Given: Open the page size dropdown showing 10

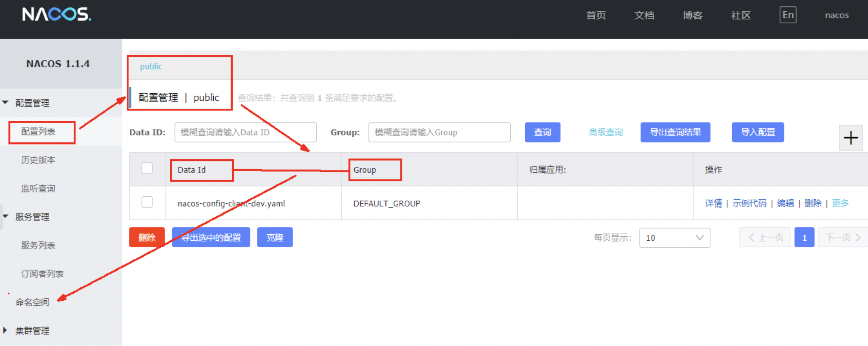Looking at the screenshot, I should coord(674,238).
